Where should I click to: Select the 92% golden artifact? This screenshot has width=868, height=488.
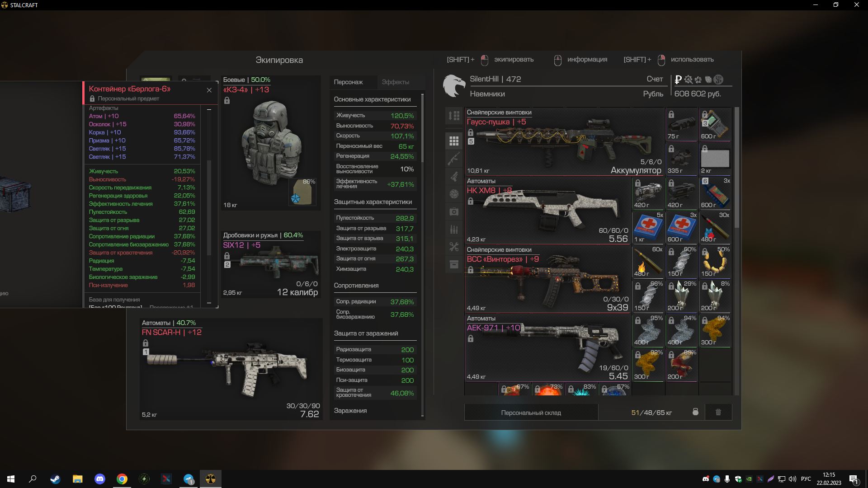point(648,365)
